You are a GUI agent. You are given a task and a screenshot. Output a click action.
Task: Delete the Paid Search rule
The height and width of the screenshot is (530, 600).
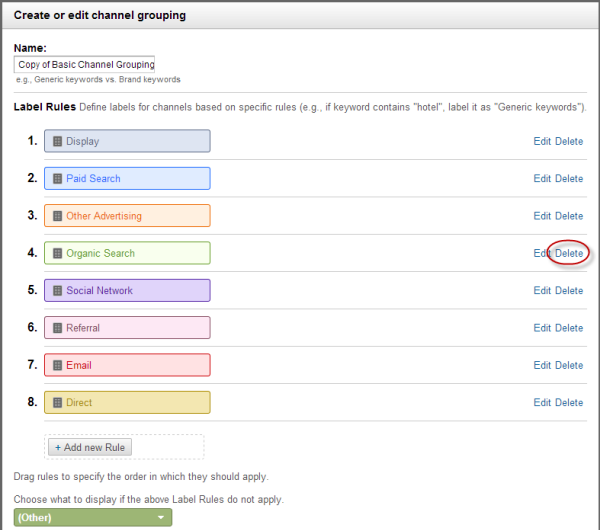pos(569,179)
